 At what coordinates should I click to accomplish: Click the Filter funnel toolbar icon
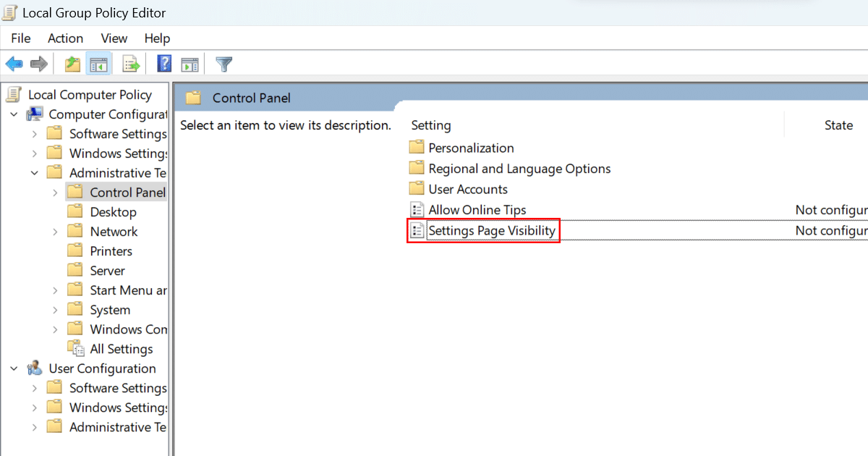pyautogui.click(x=224, y=64)
